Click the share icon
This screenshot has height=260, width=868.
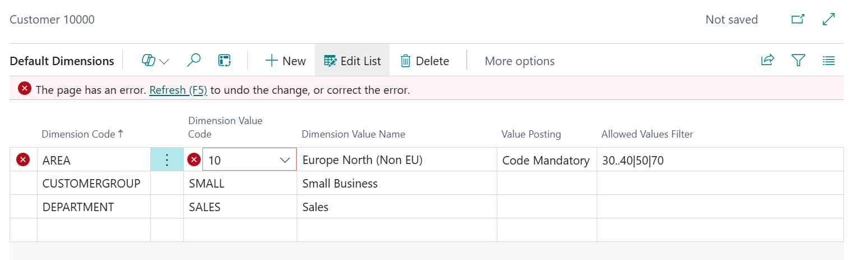768,60
